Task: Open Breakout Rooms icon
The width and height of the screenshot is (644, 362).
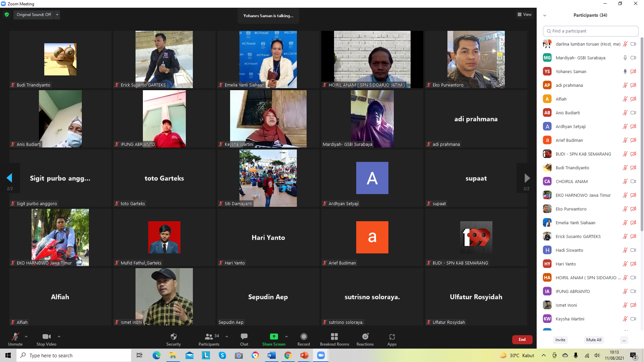Action: [334, 337]
